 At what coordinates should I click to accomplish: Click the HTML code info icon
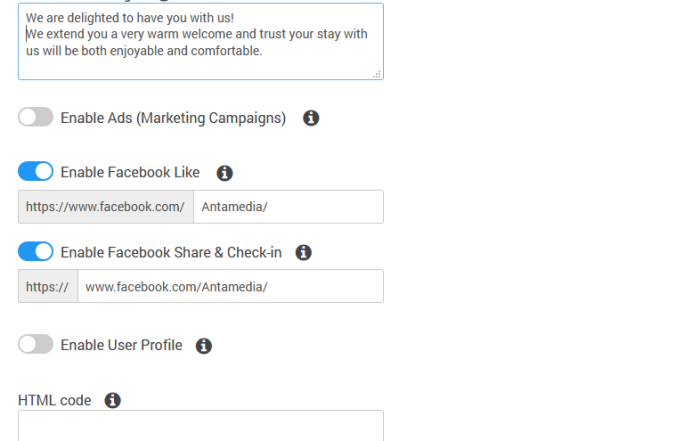pyautogui.click(x=112, y=400)
